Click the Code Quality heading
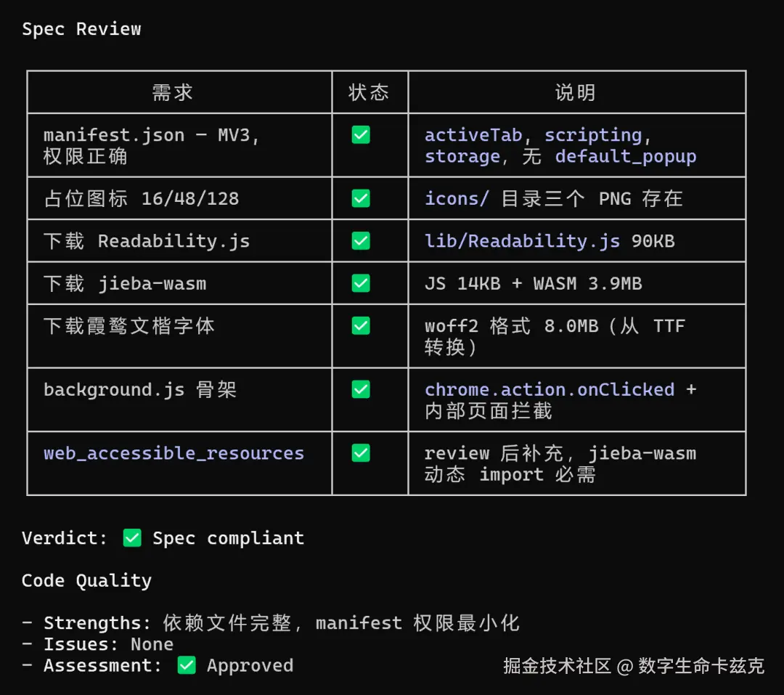Screen dimensions: 784x695 (x=86, y=580)
